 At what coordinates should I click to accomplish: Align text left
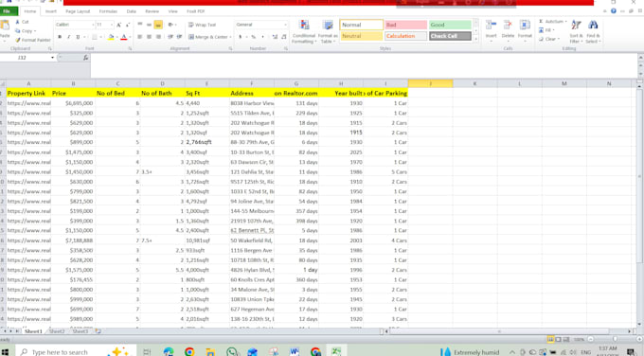(x=140, y=37)
